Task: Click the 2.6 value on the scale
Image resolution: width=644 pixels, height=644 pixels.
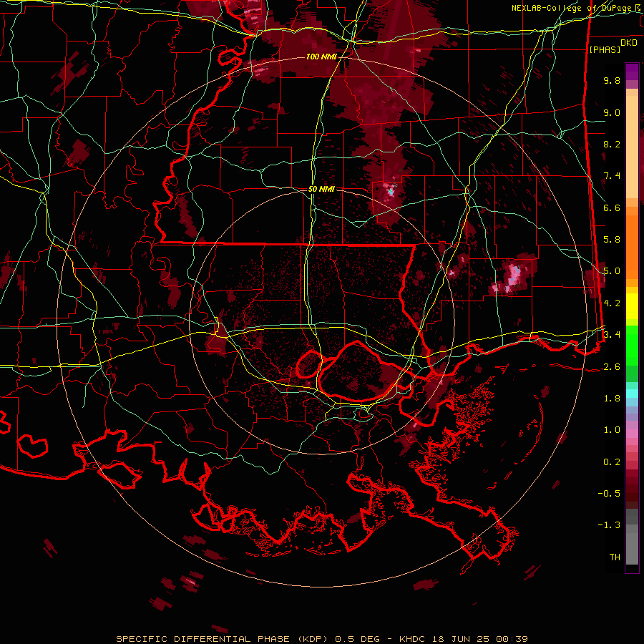Action: (612, 367)
